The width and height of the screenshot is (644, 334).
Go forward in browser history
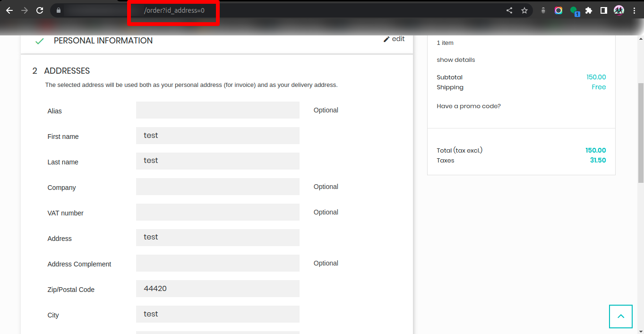pos(25,10)
